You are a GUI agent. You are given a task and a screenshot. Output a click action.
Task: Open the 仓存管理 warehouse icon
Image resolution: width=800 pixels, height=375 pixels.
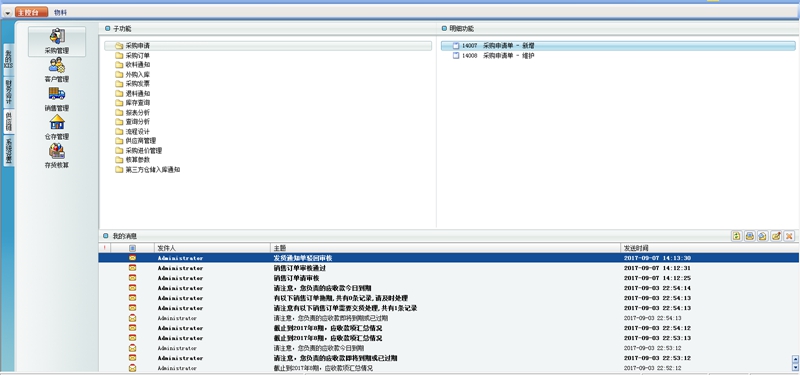tap(57, 127)
